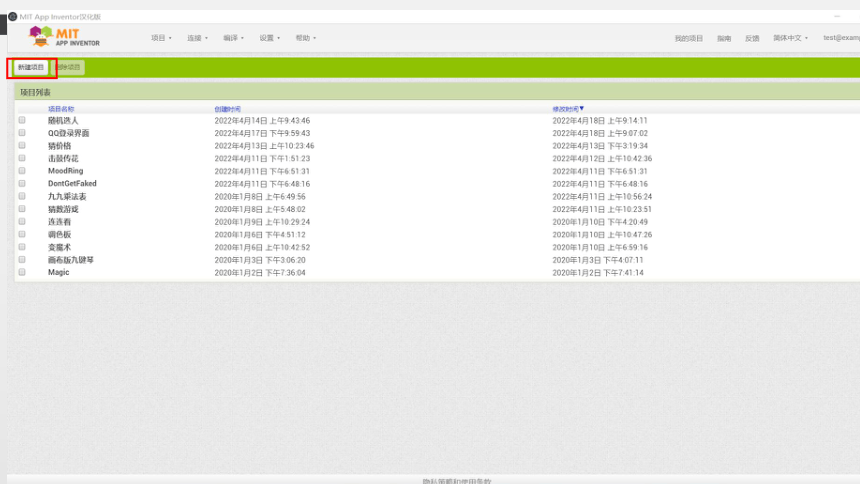Open the 变魔术 project
This screenshot has height=484, width=860.
point(59,247)
